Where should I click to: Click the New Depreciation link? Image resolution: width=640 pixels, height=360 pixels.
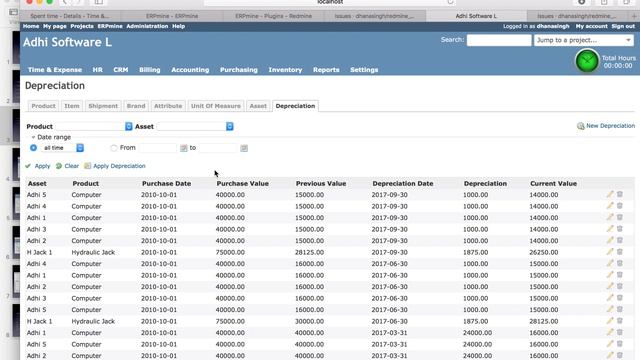point(610,126)
